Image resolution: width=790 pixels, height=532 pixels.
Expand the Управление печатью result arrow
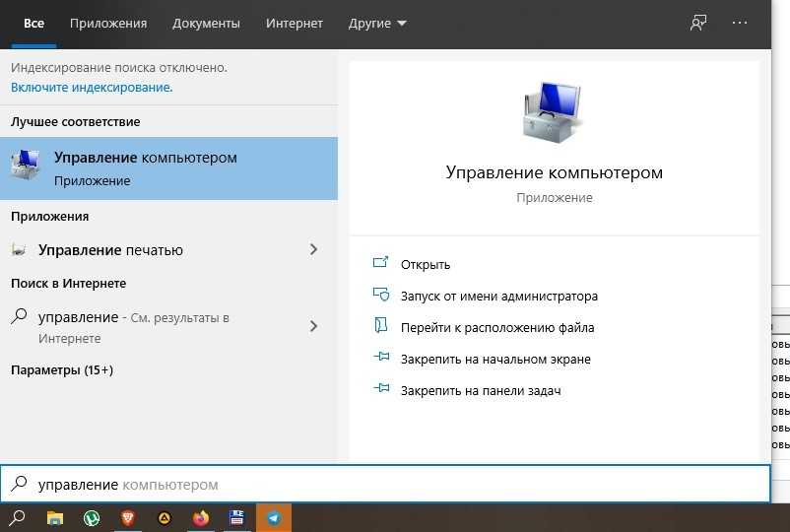pyautogui.click(x=314, y=250)
